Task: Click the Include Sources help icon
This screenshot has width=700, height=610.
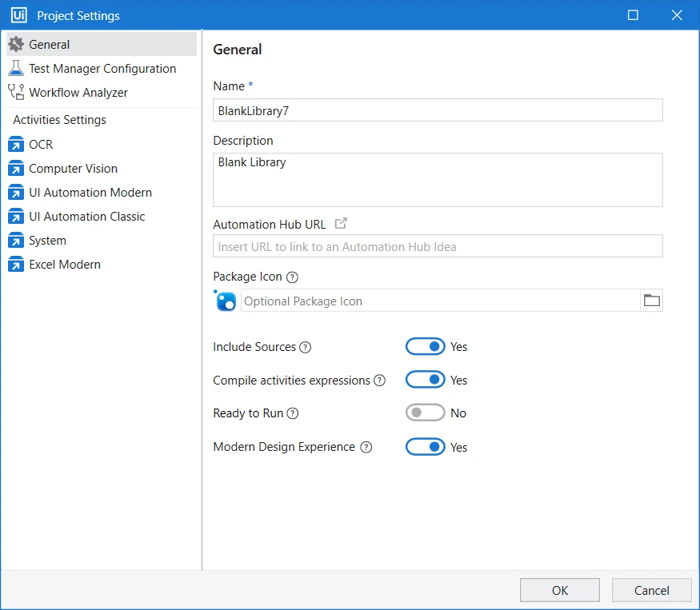Action: pos(305,347)
